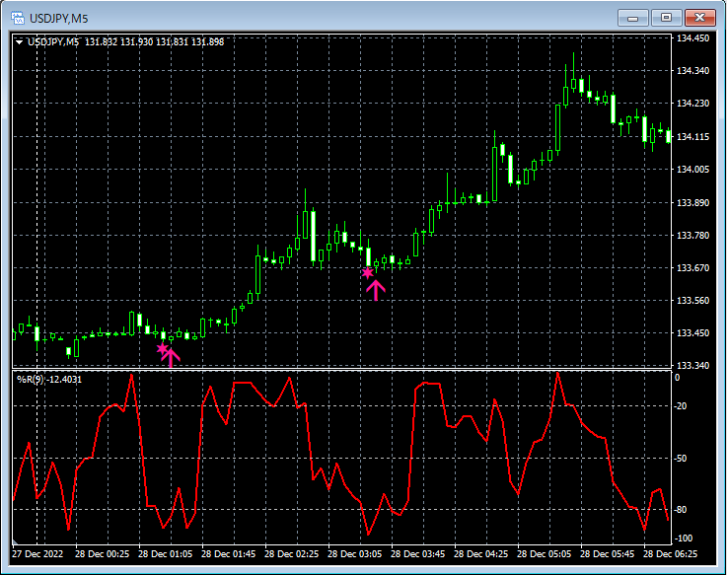Minimize the USDJPY,M5 chart window
Image resolution: width=728 pixels, height=575 pixels.
(633, 18)
